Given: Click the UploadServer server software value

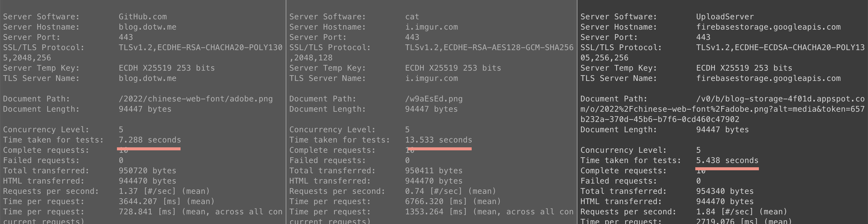Looking at the screenshot, I should [x=725, y=17].
